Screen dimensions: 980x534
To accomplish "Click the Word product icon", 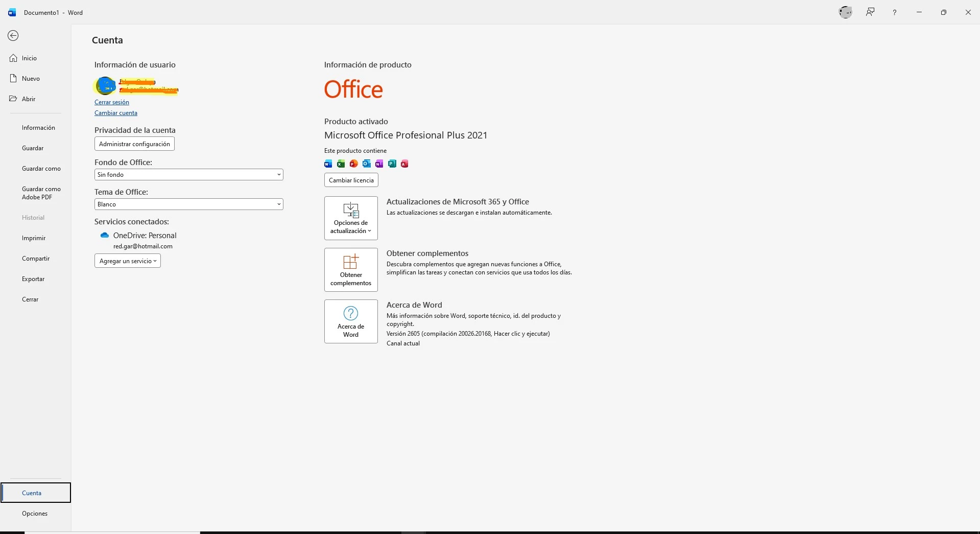I will [328, 164].
